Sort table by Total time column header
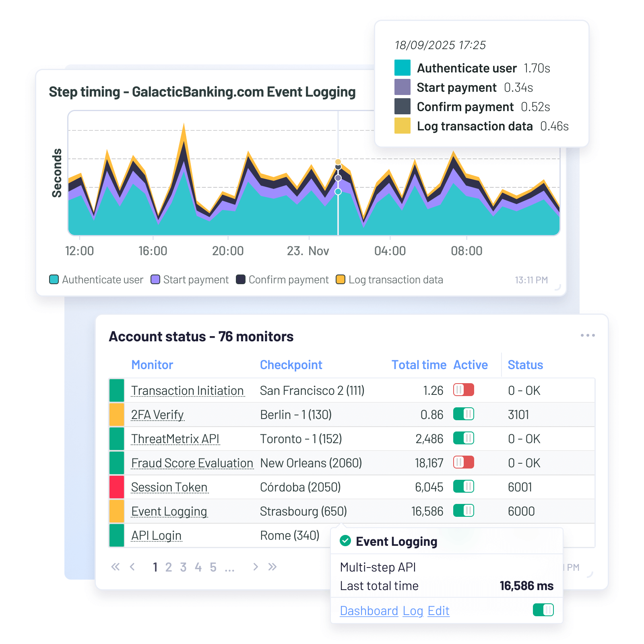The height and width of the screenshot is (644, 644). point(419,365)
